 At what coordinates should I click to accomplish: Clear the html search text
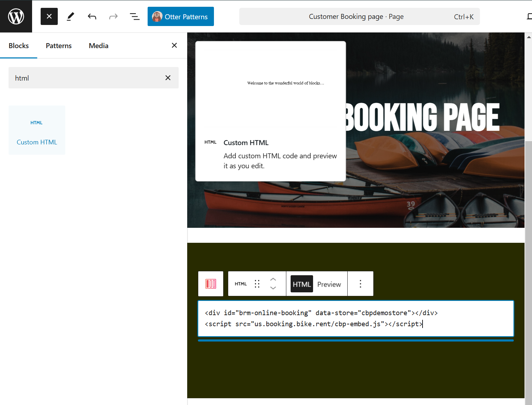(168, 78)
